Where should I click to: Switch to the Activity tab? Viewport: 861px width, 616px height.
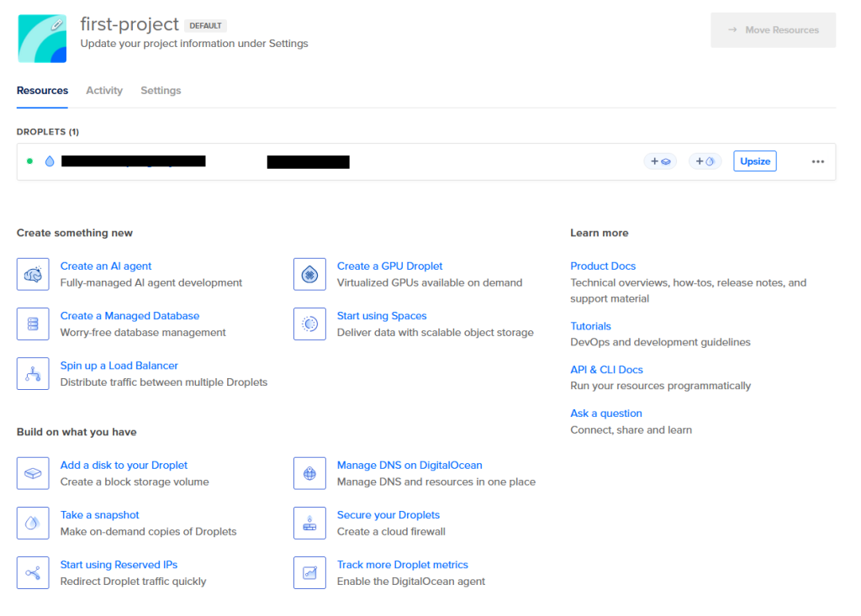pyautogui.click(x=104, y=91)
